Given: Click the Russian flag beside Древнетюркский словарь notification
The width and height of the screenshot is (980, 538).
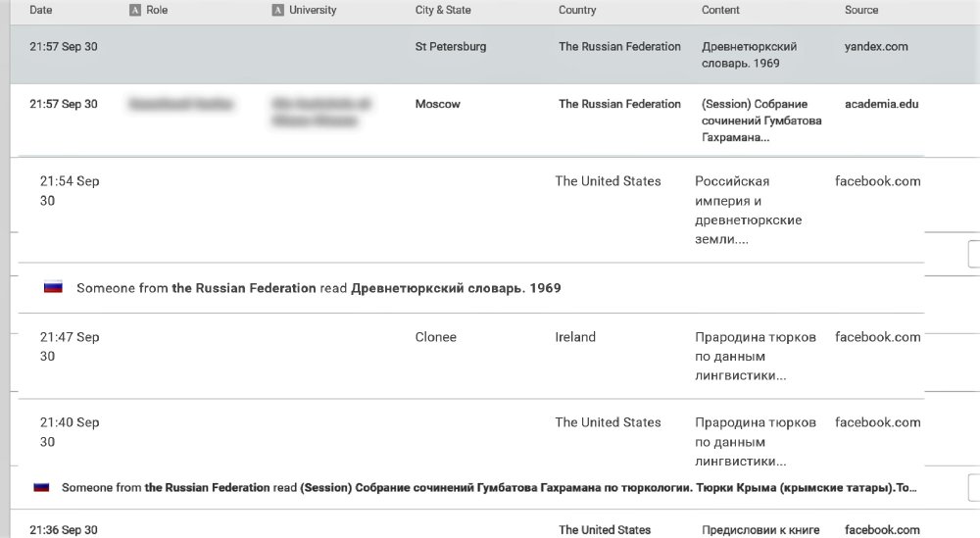Looking at the screenshot, I should coord(53,288).
